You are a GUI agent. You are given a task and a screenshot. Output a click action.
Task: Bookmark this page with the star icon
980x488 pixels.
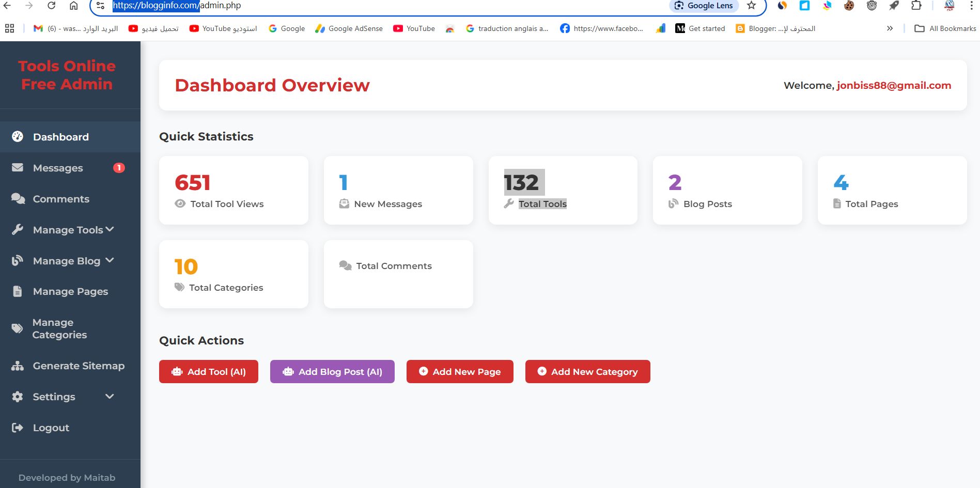[752, 6]
